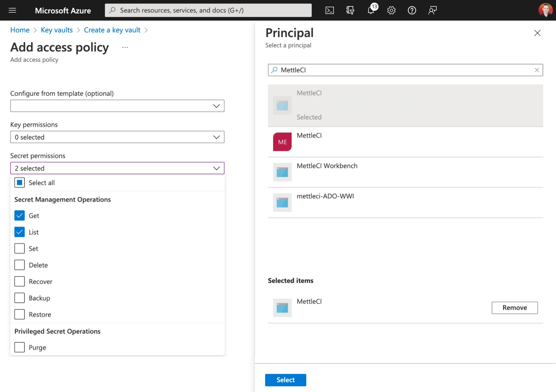Image resolution: width=556 pixels, height=392 pixels.
Task: Open the hamburger portal menu
Action: pos(12,10)
